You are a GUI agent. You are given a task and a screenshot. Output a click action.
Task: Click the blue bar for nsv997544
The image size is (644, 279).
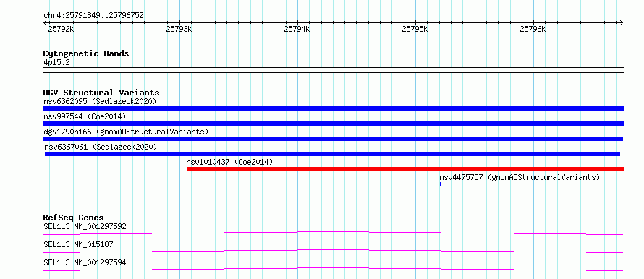coord(333,124)
